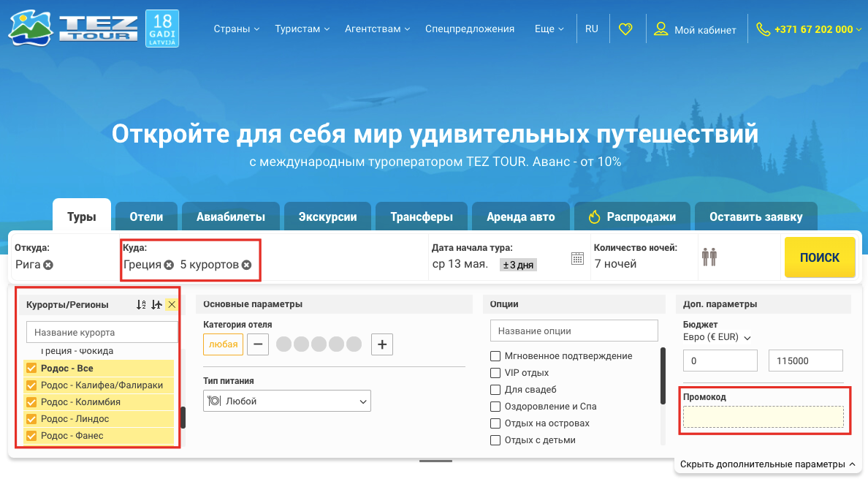
Task: Switch to the Отели tab
Action: click(x=146, y=216)
